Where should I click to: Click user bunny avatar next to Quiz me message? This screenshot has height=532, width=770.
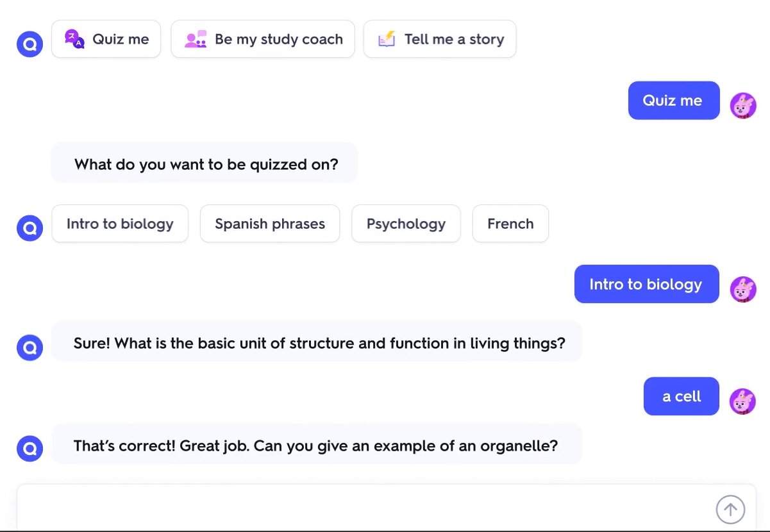click(x=743, y=106)
